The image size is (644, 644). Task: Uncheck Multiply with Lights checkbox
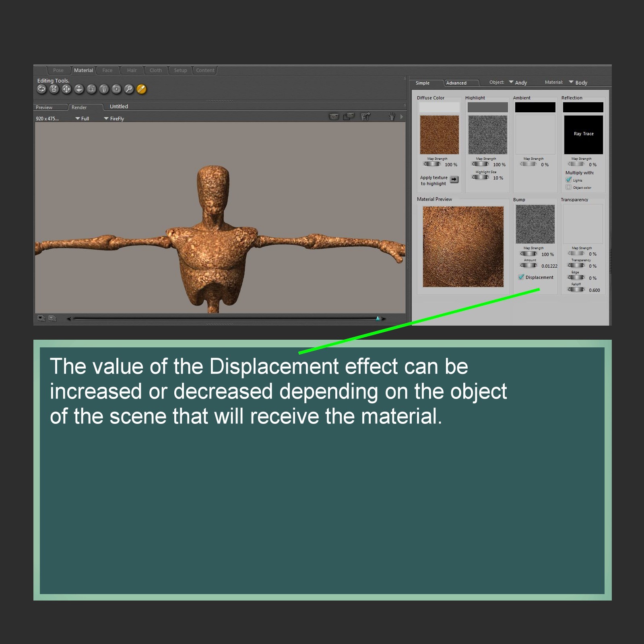pyautogui.click(x=569, y=180)
